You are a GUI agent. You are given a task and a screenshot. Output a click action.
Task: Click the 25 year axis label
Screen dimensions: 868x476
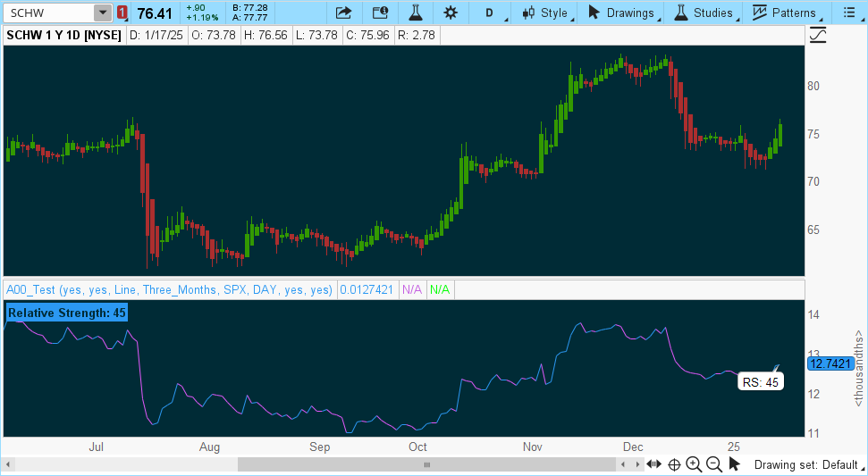(x=734, y=447)
